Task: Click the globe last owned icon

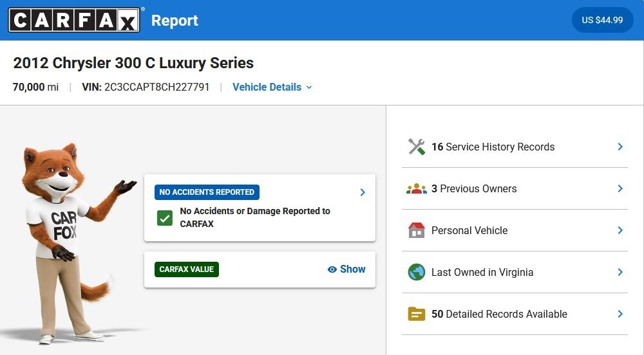Action: [417, 272]
